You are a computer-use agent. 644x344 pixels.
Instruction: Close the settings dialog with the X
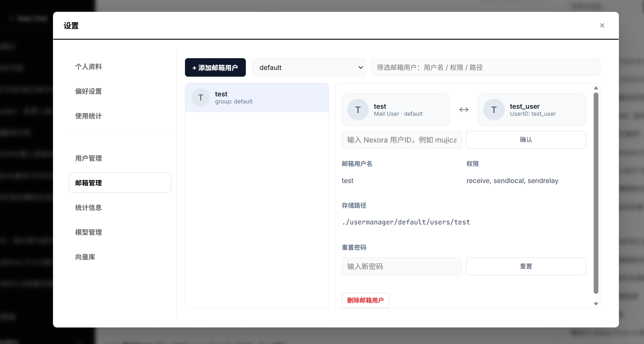(602, 26)
